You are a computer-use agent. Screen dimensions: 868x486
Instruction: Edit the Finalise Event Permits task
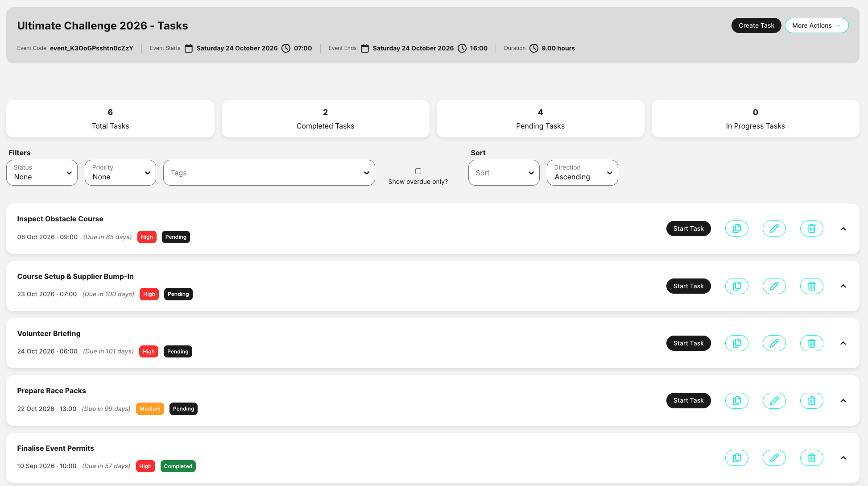[774, 458]
